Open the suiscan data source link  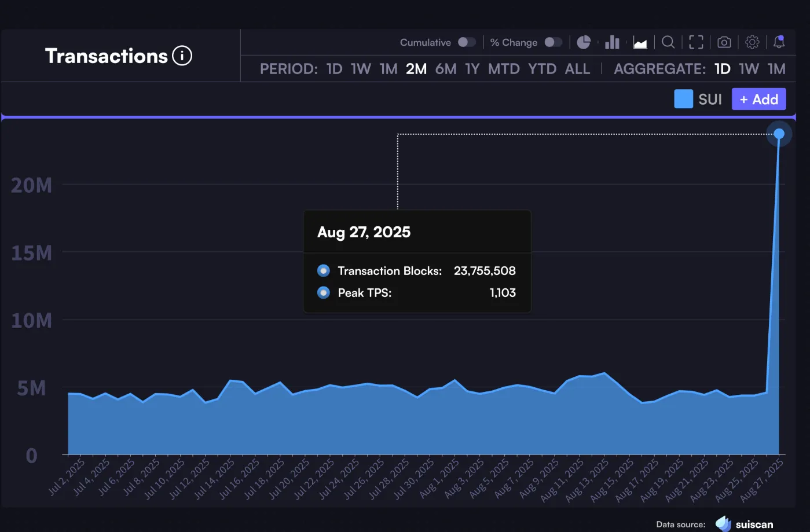745,524
